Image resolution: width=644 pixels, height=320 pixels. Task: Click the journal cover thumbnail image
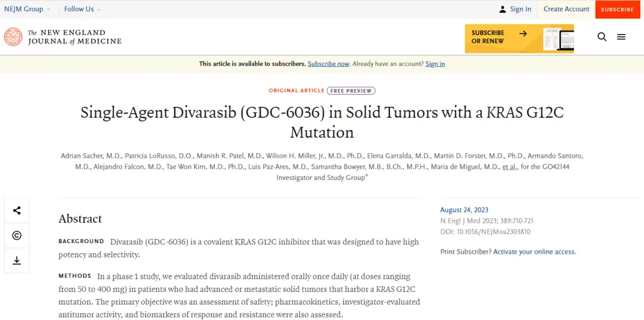point(558,39)
